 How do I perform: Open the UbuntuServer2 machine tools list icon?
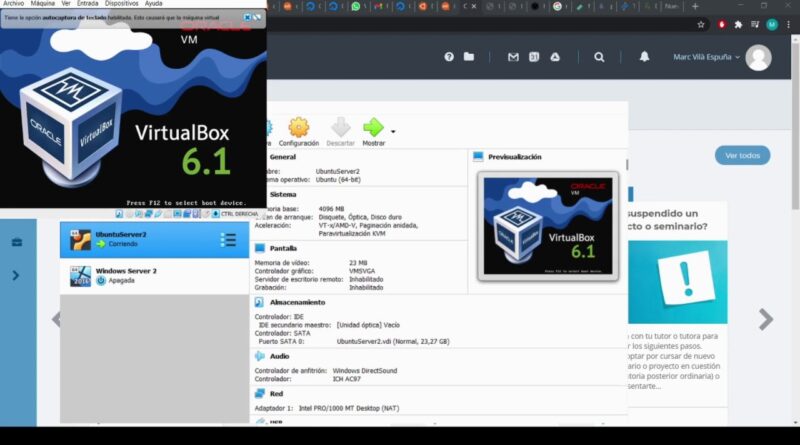pyautogui.click(x=228, y=239)
